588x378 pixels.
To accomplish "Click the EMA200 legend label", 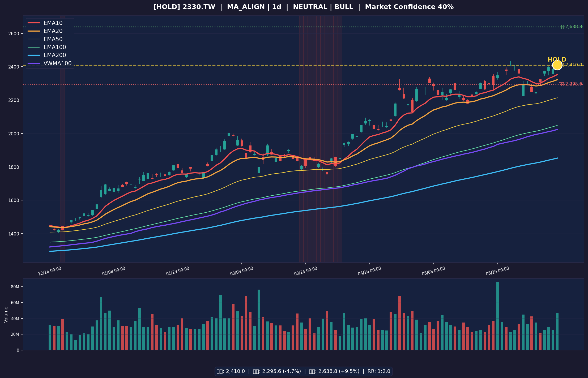I will click(x=55, y=55).
